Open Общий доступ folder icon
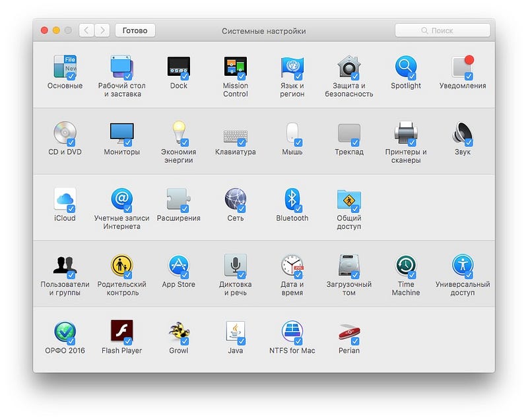Viewport: 528px width, 420px height. pyautogui.click(x=349, y=200)
